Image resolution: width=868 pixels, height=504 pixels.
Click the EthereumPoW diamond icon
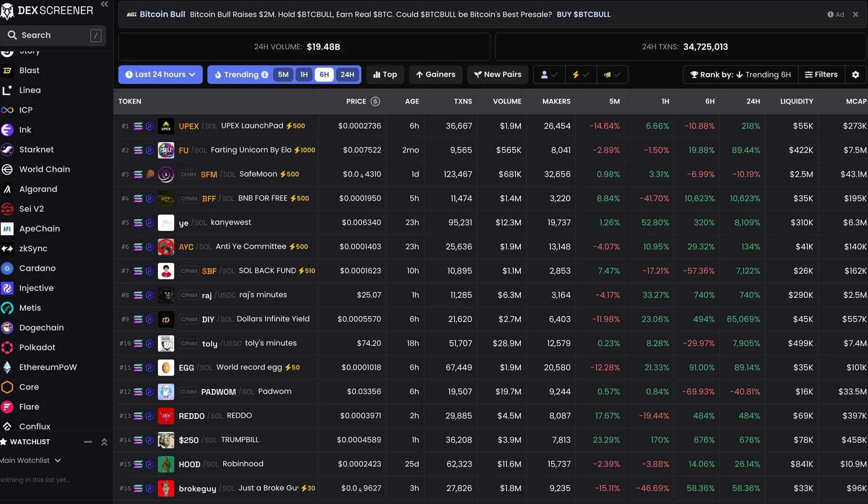click(x=7, y=367)
